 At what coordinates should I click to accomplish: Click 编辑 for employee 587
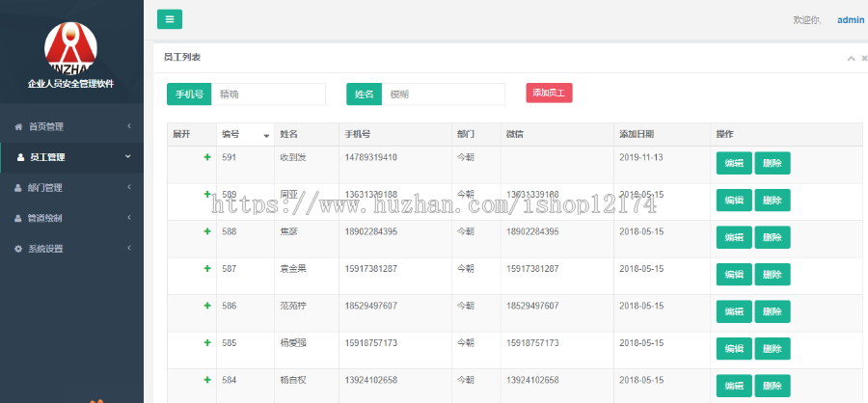[734, 275]
